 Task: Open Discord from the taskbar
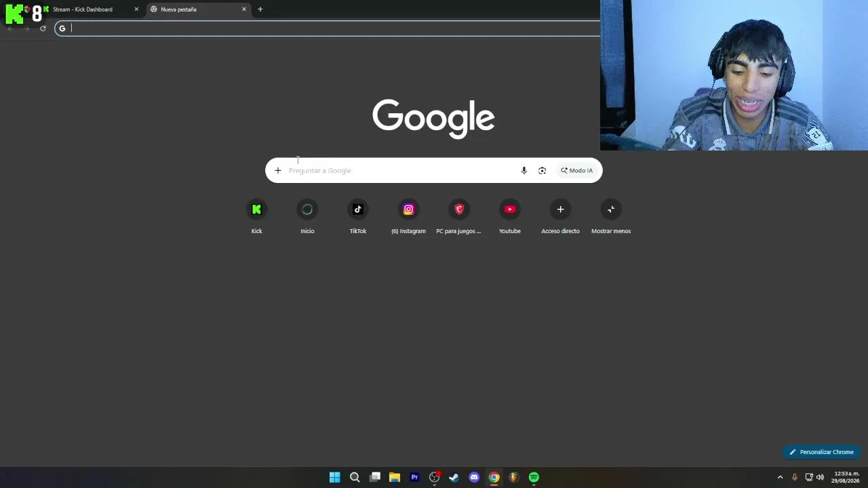coord(474,477)
